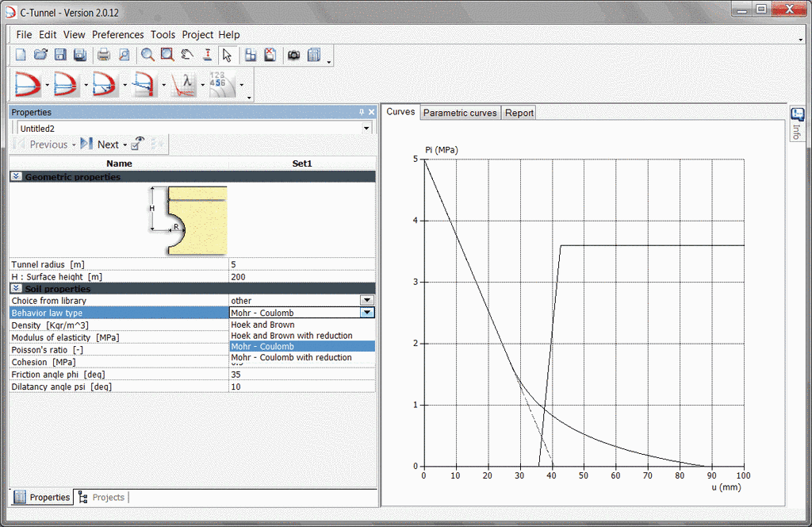Pin the Properties panel
The height and width of the screenshot is (527, 812).
(x=362, y=112)
